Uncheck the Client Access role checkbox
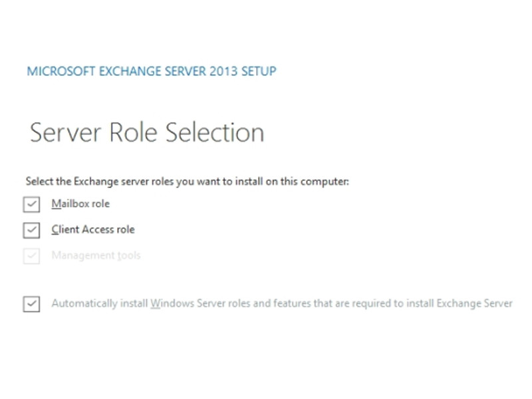 pos(31,230)
